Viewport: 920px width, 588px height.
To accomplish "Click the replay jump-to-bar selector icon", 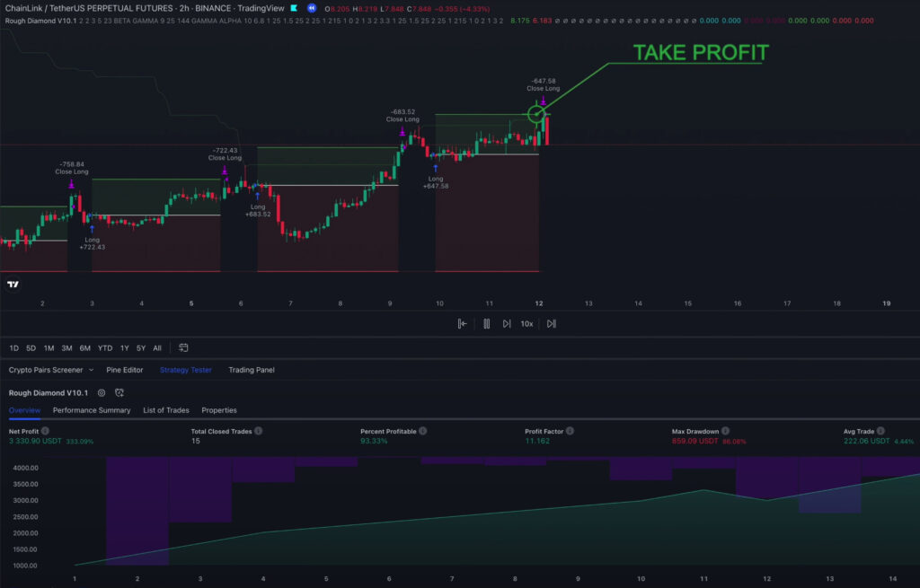I will tap(462, 324).
